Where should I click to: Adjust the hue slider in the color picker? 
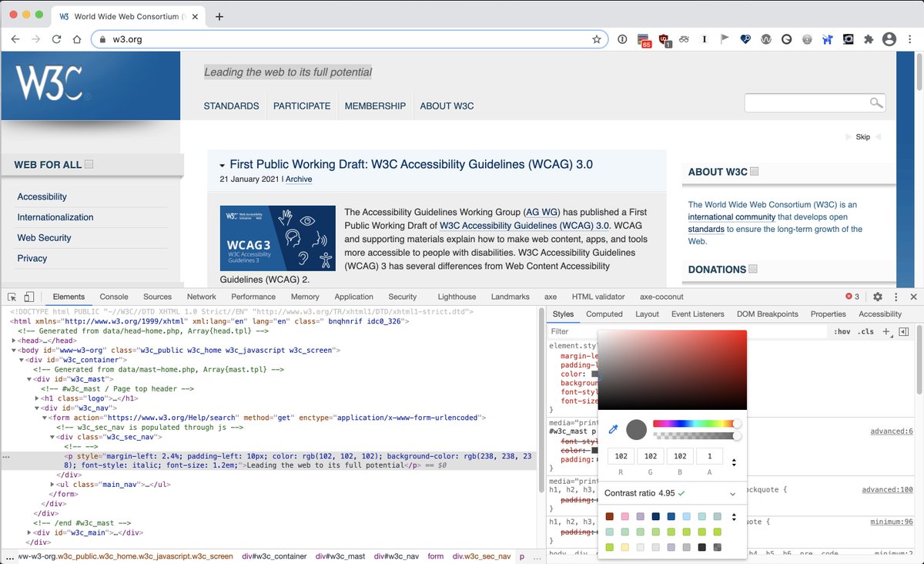click(x=696, y=424)
